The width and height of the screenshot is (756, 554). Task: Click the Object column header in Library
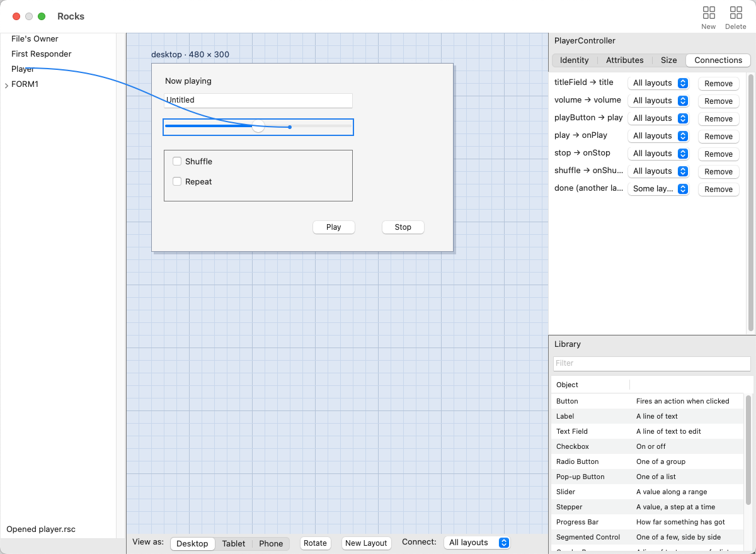(590, 385)
